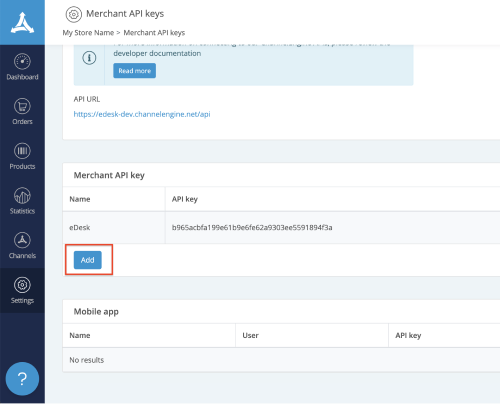
Task: Open the help question mark button
Action: (22, 379)
